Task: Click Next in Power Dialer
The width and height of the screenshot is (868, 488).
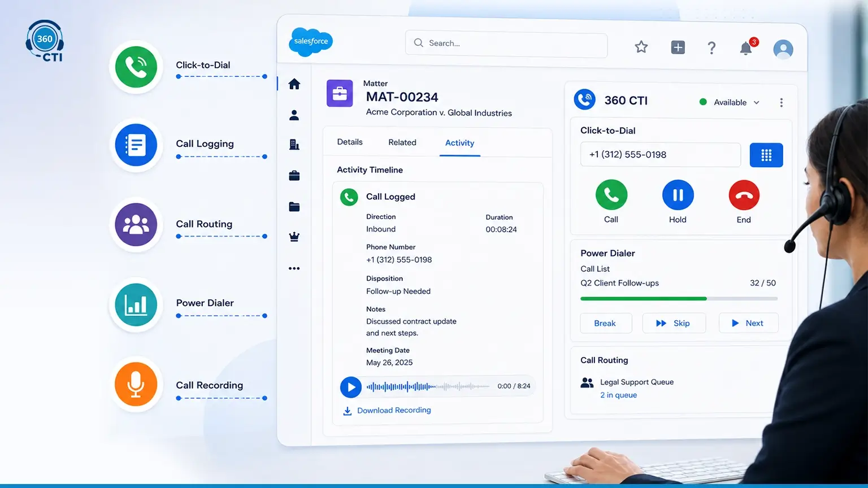Action: [748, 323]
